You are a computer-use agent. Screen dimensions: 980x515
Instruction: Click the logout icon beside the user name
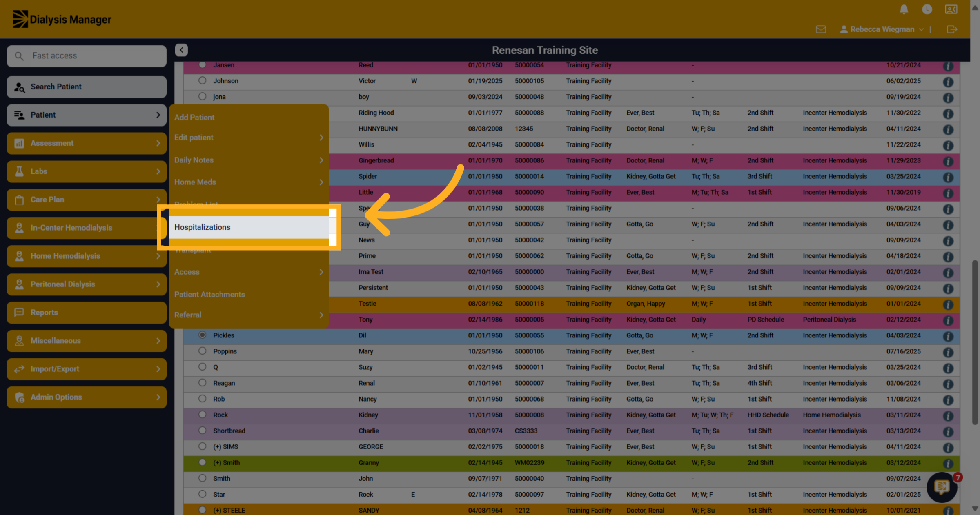pos(952,29)
